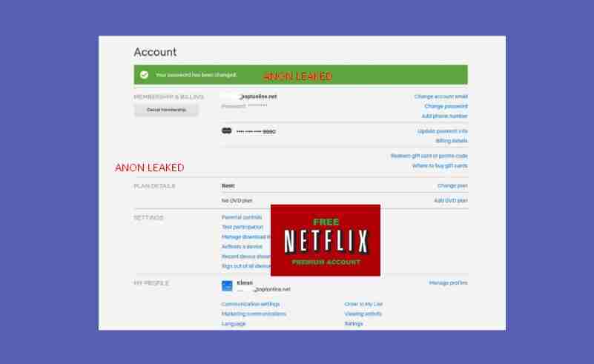The image size is (594, 364).
Task: Click the masked Password field text
Action: click(x=244, y=106)
